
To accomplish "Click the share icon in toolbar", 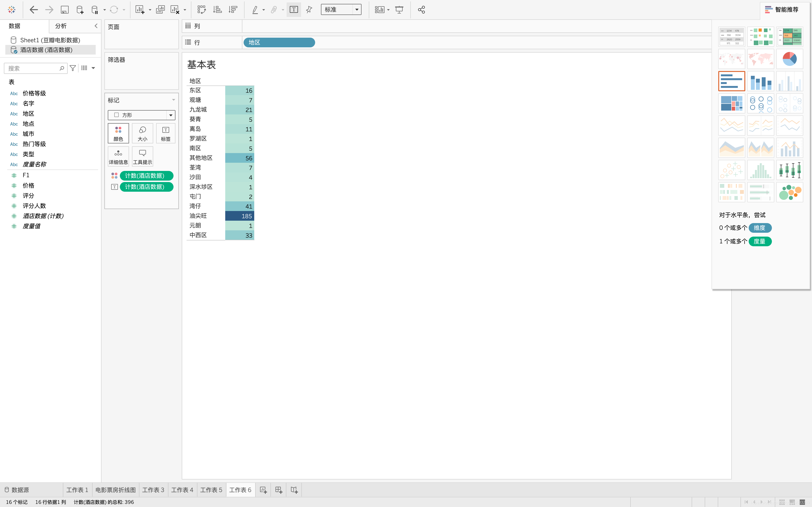I will pyautogui.click(x=421, y=10).
